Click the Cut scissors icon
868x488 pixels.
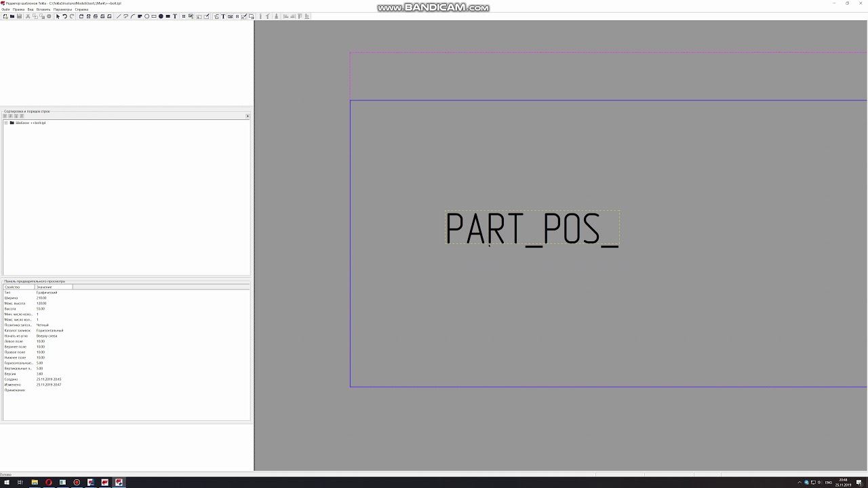28,16
